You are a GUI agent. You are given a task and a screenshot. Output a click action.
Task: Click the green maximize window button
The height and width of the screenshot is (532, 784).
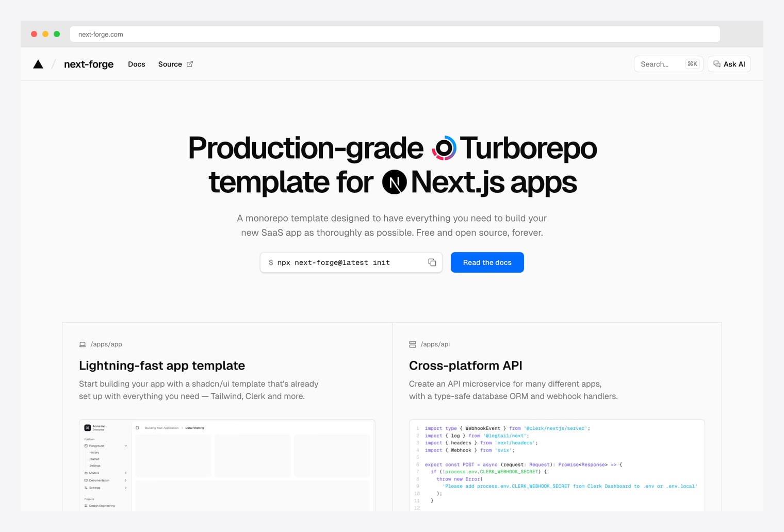click(57, 34)
